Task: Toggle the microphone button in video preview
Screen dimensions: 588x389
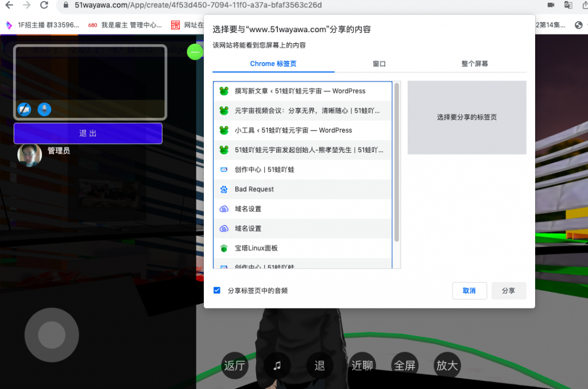Action: [x=44, y=109]
